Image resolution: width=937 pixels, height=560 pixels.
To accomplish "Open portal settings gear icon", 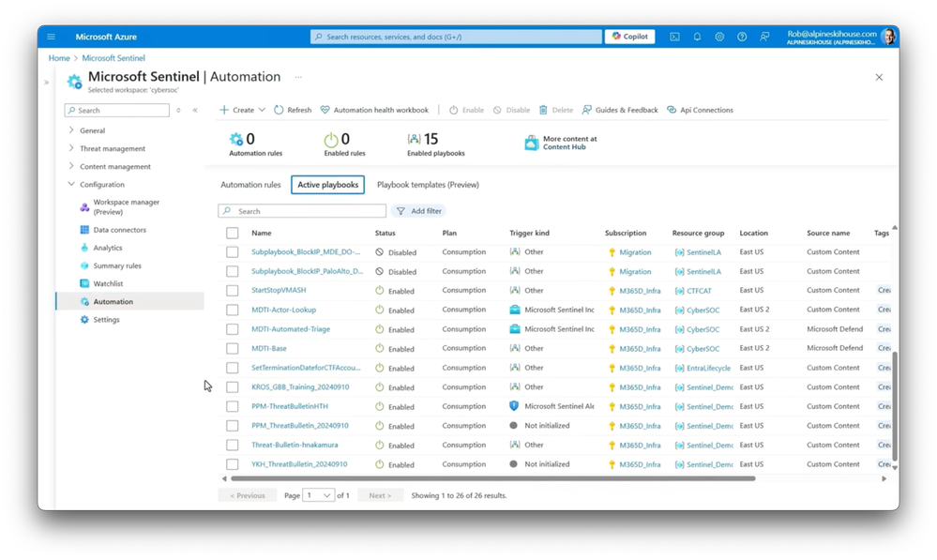I will 719,37.
